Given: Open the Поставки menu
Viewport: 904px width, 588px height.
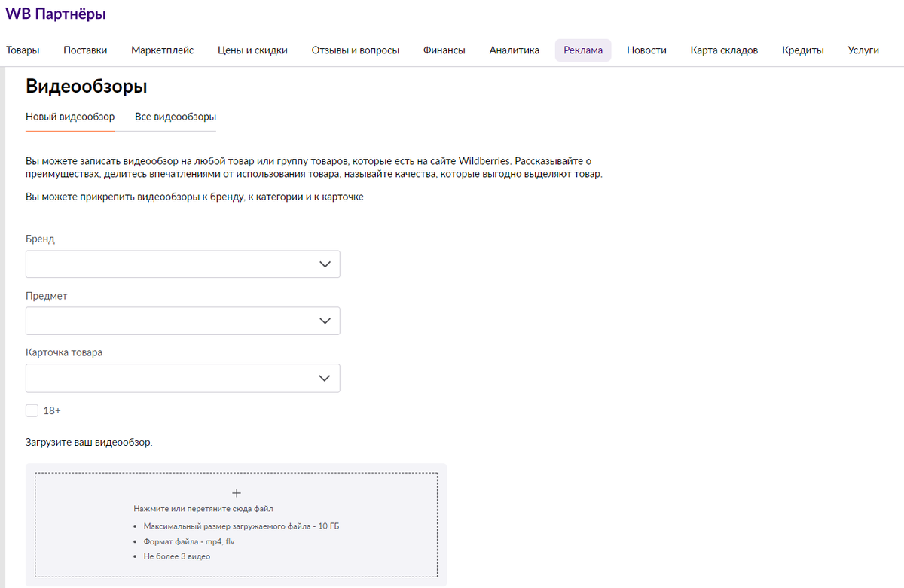Looking at the screenshot, I should [x=85, y=50].
